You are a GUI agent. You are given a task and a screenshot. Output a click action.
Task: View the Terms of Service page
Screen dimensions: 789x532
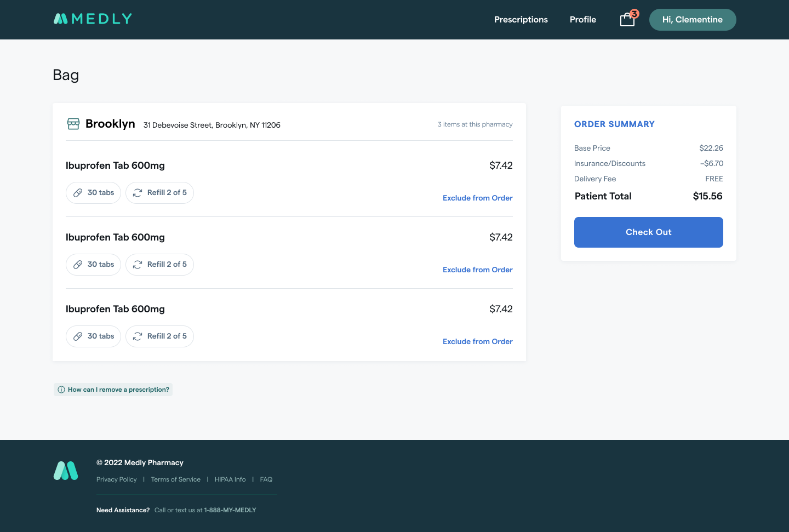coord(175,479)
